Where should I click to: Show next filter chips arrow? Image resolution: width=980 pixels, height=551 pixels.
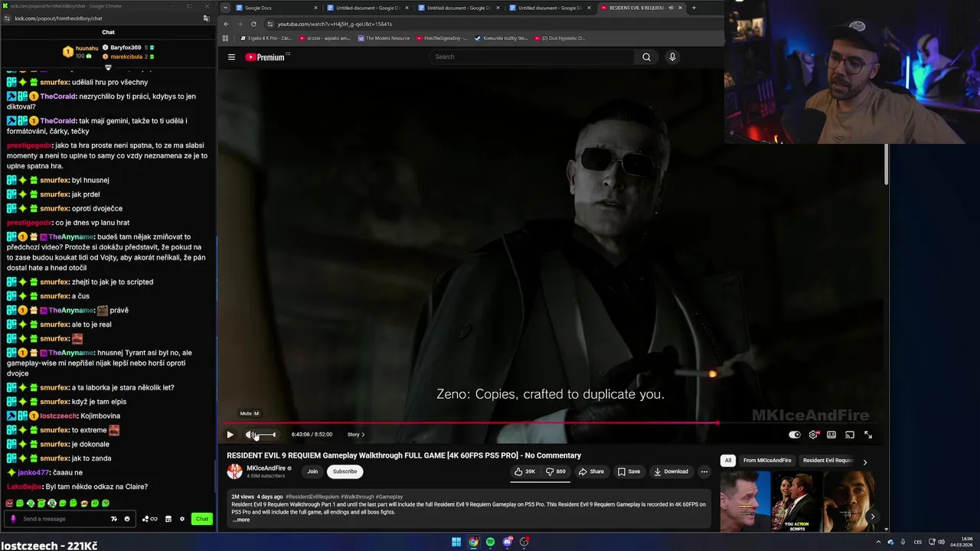(x=865, y=462)
